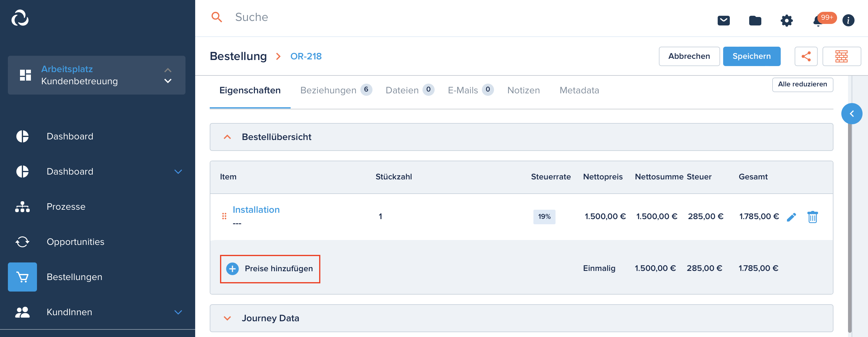This screenshot has width=868, height=337.
Task: Click the Arbeitsplatz grid icon
Action: (25, 75)
